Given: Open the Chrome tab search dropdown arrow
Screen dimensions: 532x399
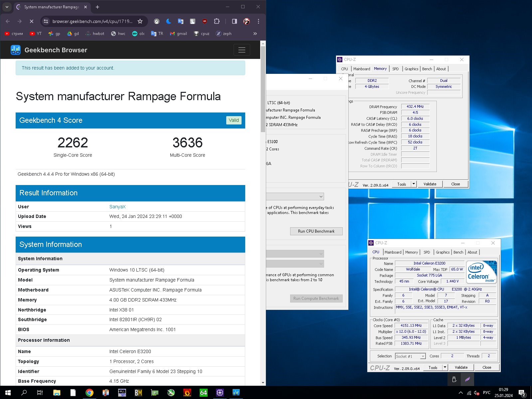Looking at the screenshot, I should 7,7.
